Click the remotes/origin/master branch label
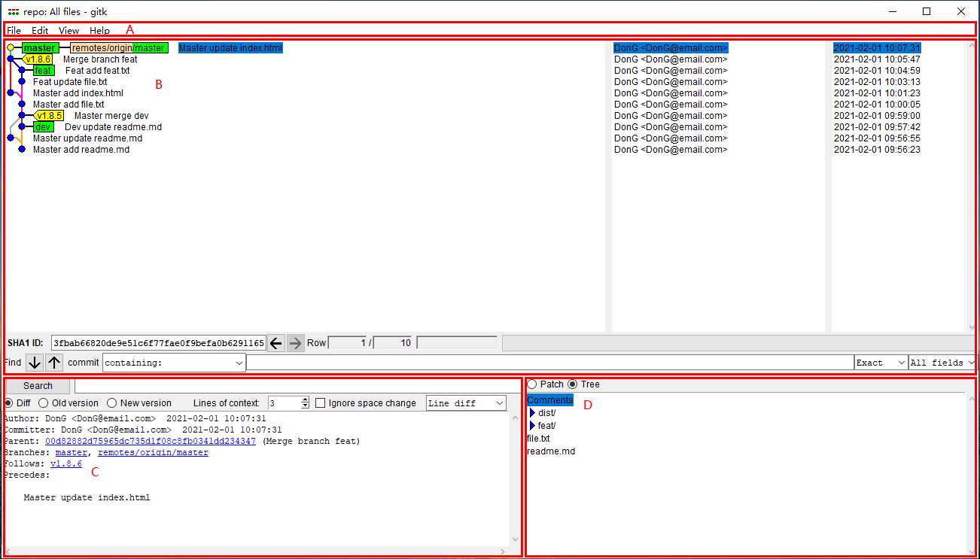The width and height of the screenshot is (980, 559). pyautogui.click(x=119, y=48)
